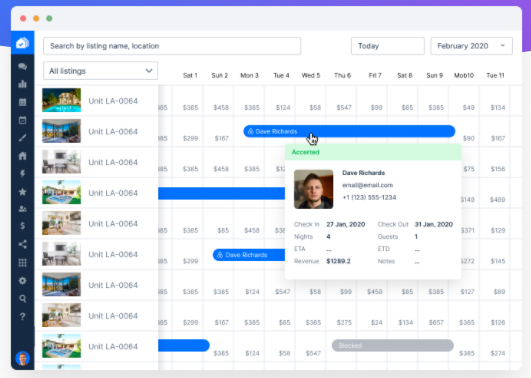Click the $90 price cell

point(468,138)
